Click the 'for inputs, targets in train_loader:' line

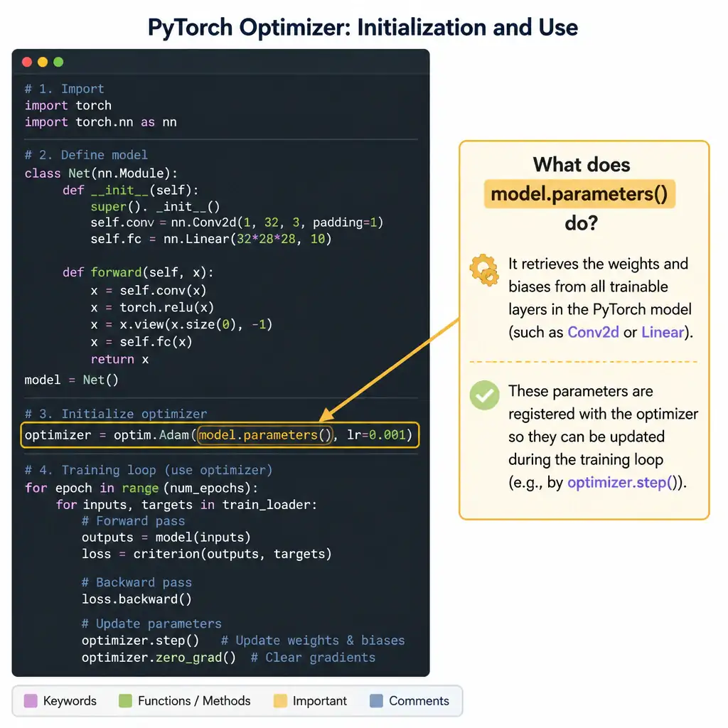[186, 505]
